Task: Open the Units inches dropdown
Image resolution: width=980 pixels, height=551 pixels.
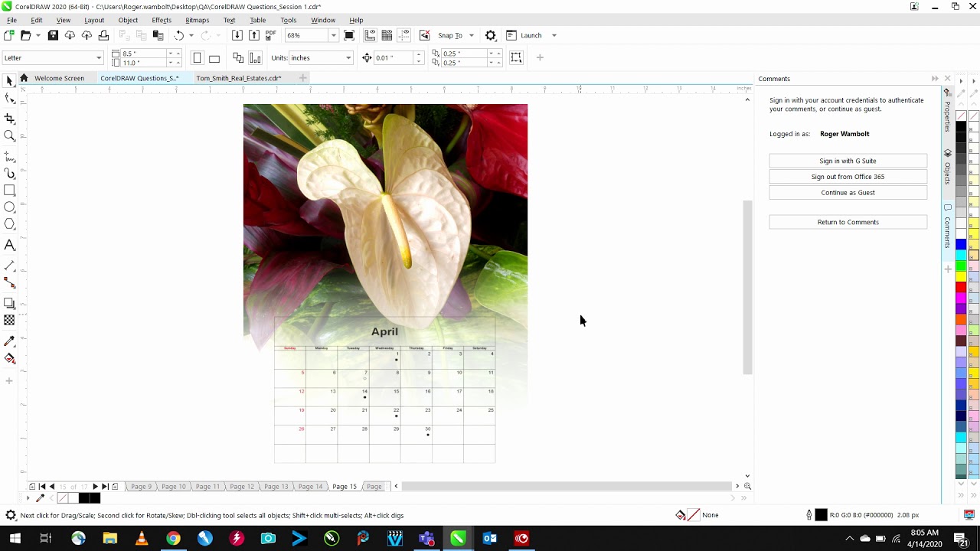Action: click(348, 58)
